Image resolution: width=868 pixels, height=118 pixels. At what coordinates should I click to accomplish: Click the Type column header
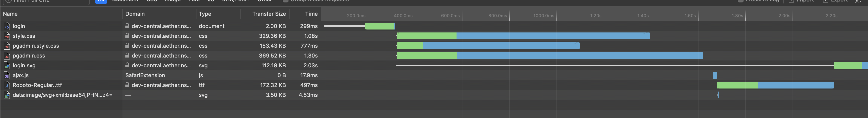click(x=205, y=14)
